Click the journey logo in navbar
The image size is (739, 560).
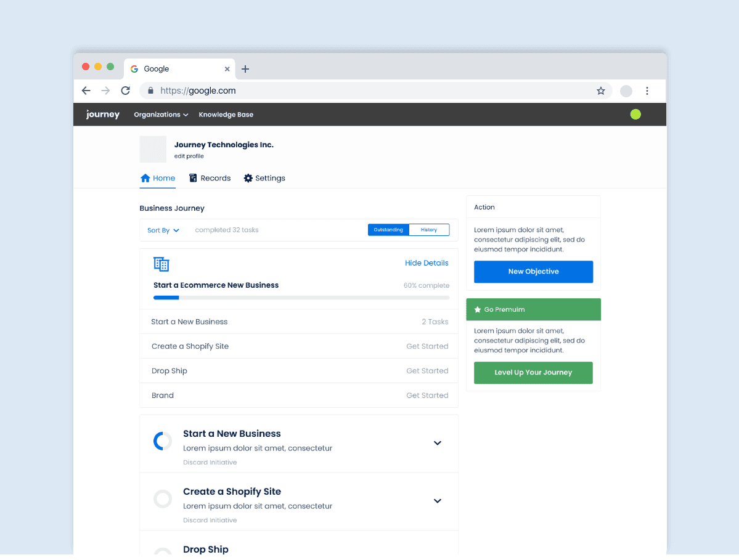[x=103, y=115]
